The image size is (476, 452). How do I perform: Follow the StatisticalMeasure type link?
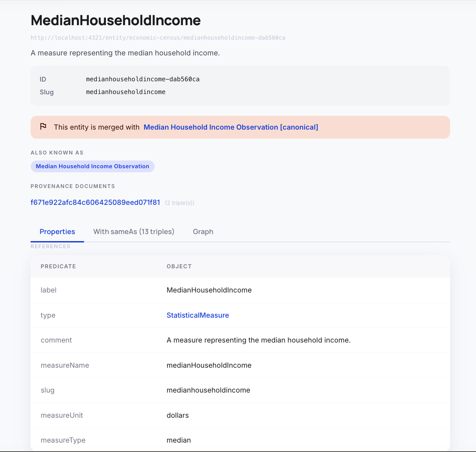coord(198,315)
